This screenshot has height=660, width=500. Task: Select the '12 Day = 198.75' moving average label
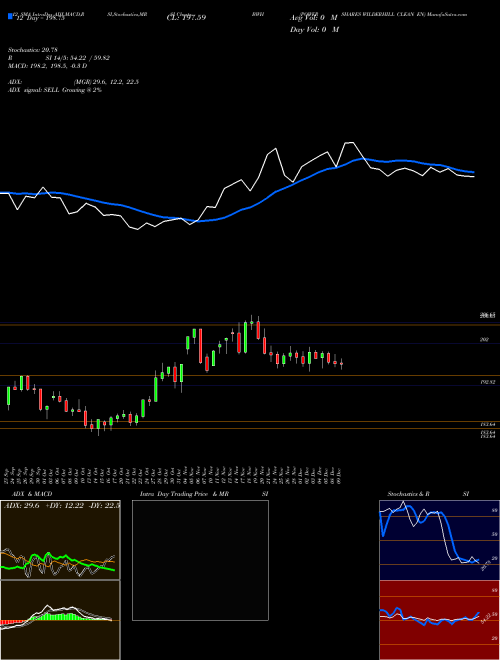pyautogui.click(x=40, y=18)
